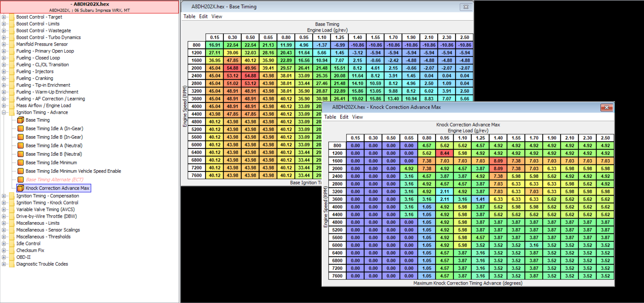This screenshot has width=644, height=303.
Task: Expand Fueling - Primary Open Loop category
Action: pos(4,51)
